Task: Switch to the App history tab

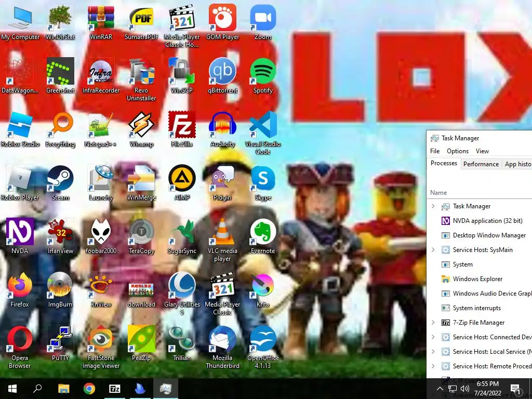Action: pos(517,164)
